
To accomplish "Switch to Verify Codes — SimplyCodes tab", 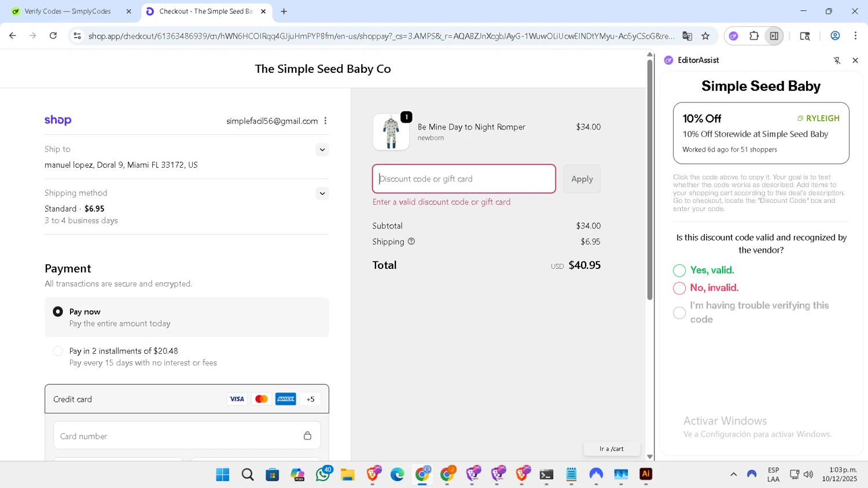I will click(68, 11).
